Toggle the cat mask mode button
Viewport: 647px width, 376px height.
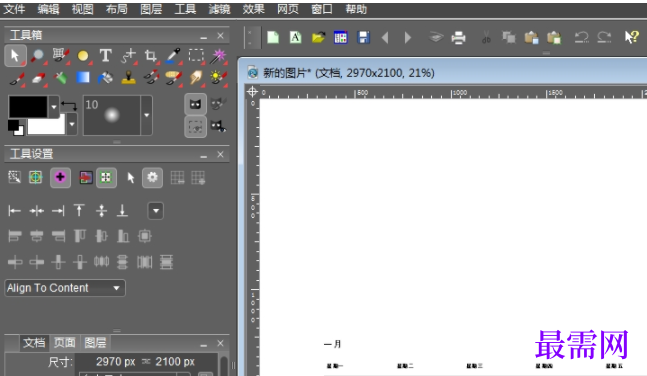195,104
